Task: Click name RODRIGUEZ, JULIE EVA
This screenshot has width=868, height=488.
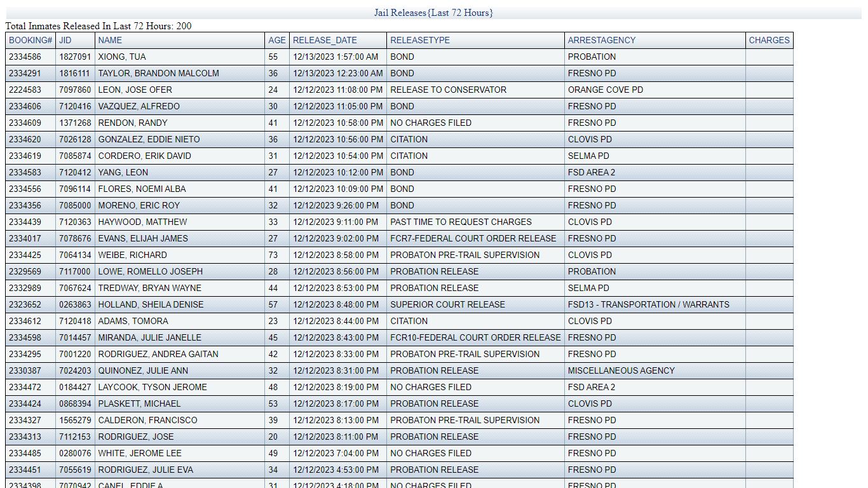Action: point(146,470)
